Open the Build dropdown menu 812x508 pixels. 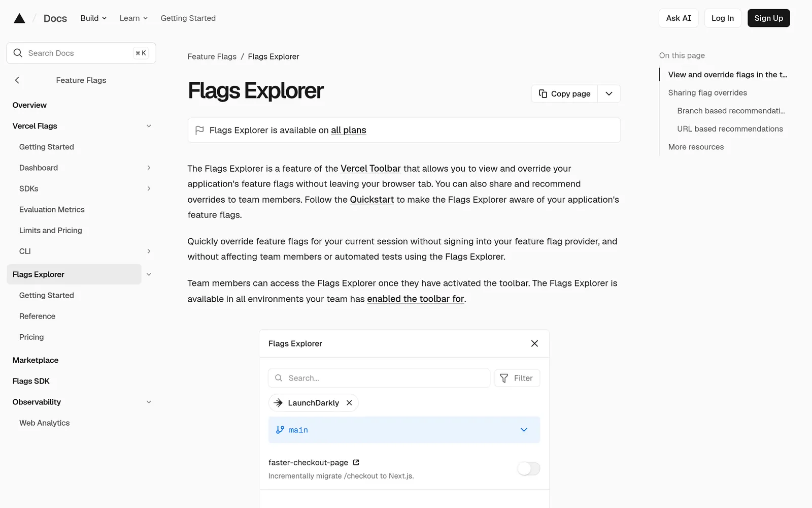pos(93,18)
